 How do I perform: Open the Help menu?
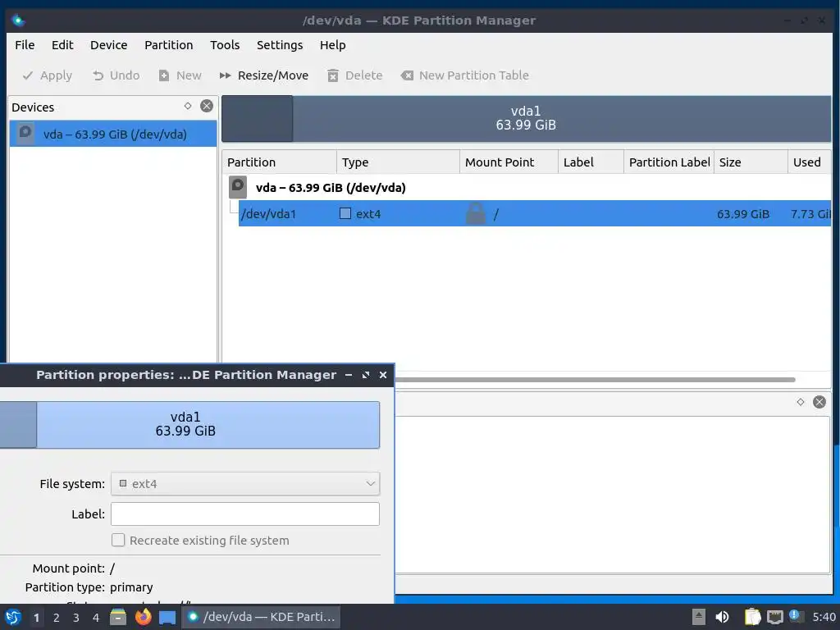[x=333, y=45]
